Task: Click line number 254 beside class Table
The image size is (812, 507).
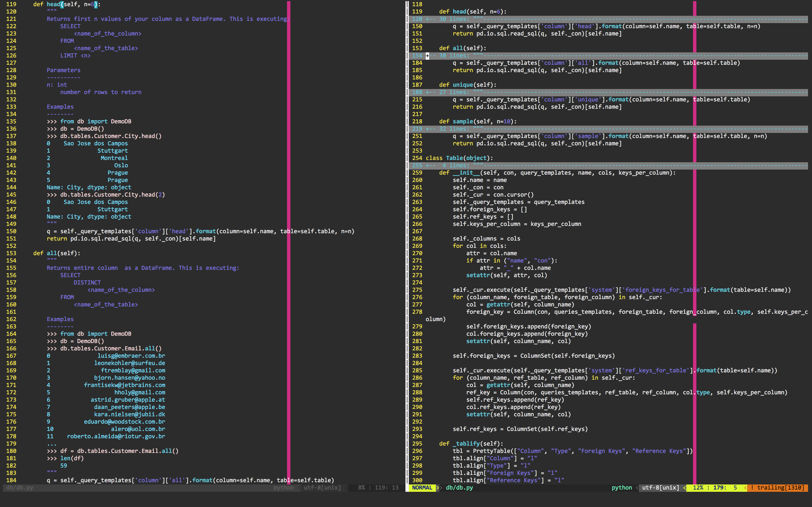Action: [417, 158]
